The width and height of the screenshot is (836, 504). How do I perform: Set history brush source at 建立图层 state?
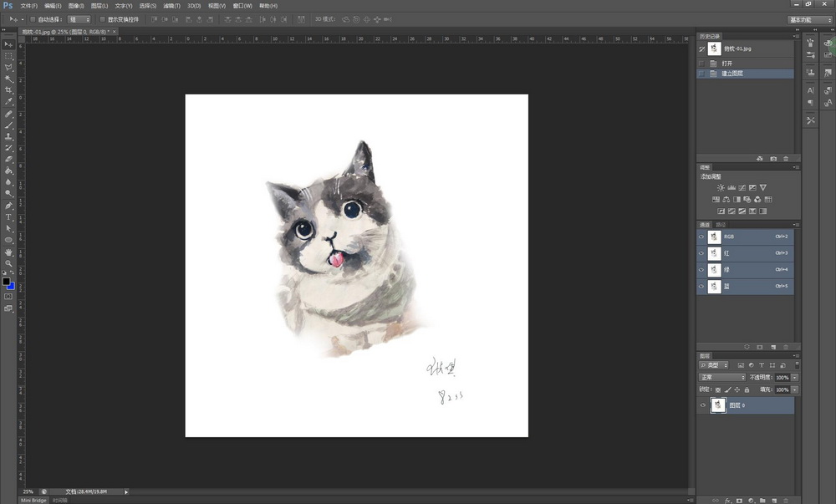click(x=701, y=74)
